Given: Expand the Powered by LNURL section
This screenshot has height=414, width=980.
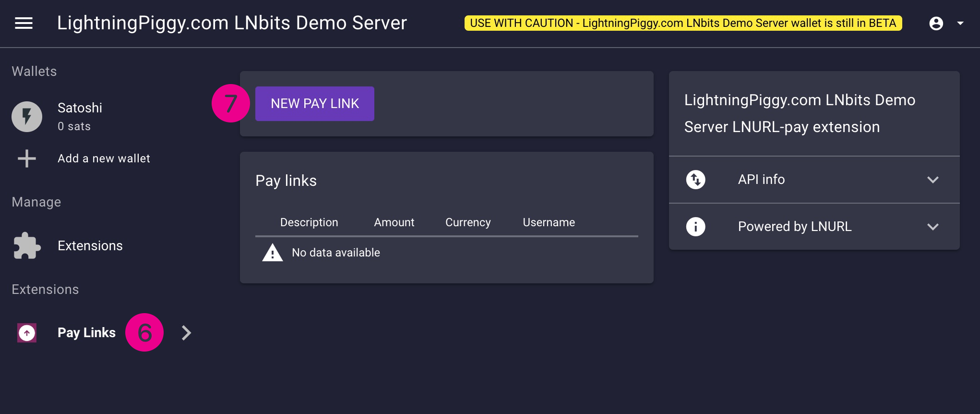Looking at the screenshot, I should tap(814, 227).
